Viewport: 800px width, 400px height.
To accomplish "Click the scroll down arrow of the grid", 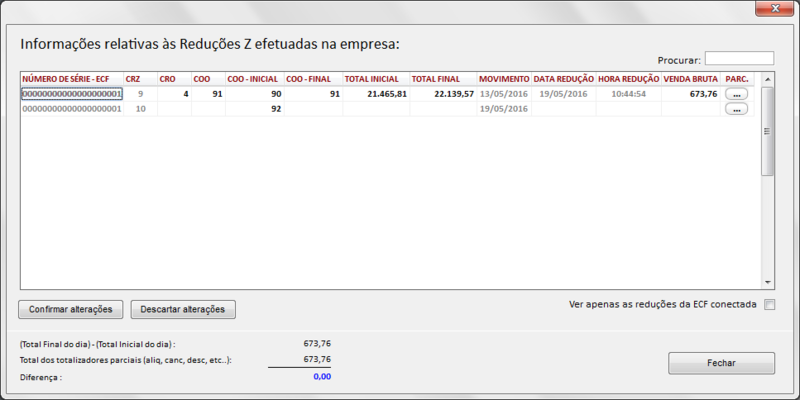I will tap(768, 283).
